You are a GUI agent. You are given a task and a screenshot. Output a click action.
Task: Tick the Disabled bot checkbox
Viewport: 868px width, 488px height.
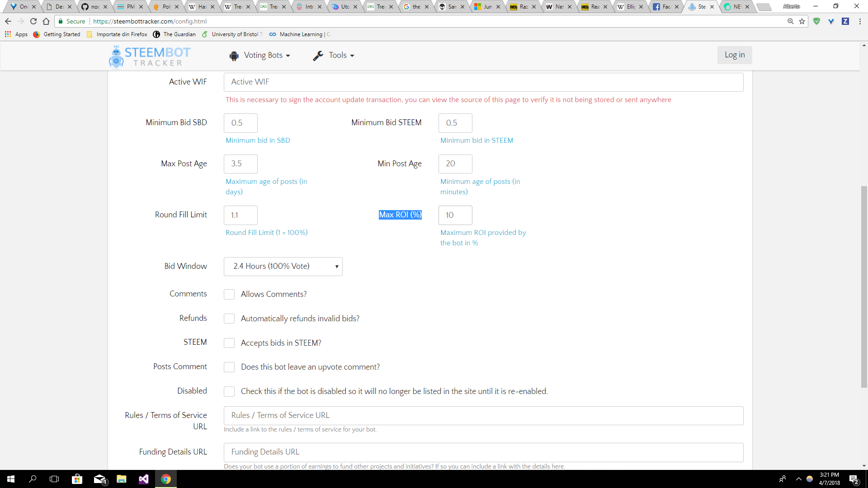click(229, 391)
